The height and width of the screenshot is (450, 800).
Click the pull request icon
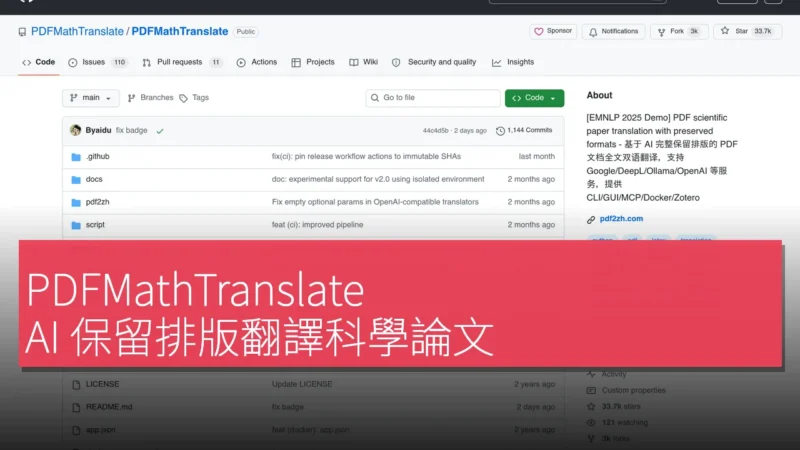click(147, 63)
